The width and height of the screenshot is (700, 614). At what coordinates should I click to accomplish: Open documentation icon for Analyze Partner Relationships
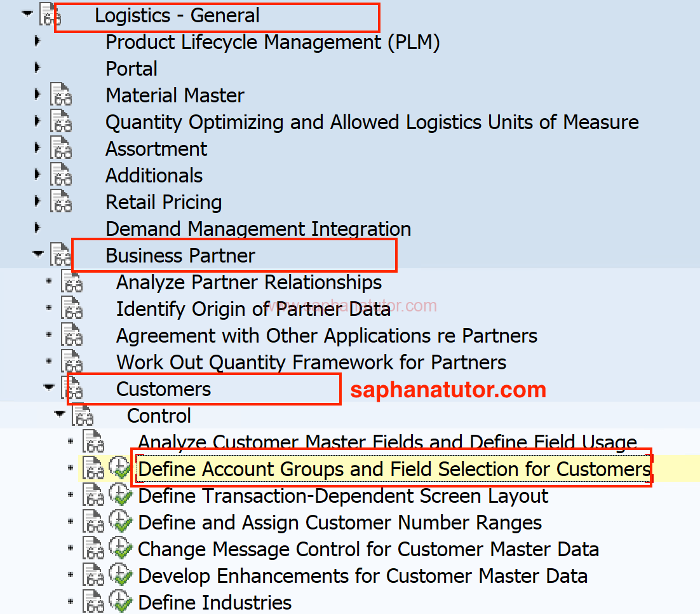(71, 281)
